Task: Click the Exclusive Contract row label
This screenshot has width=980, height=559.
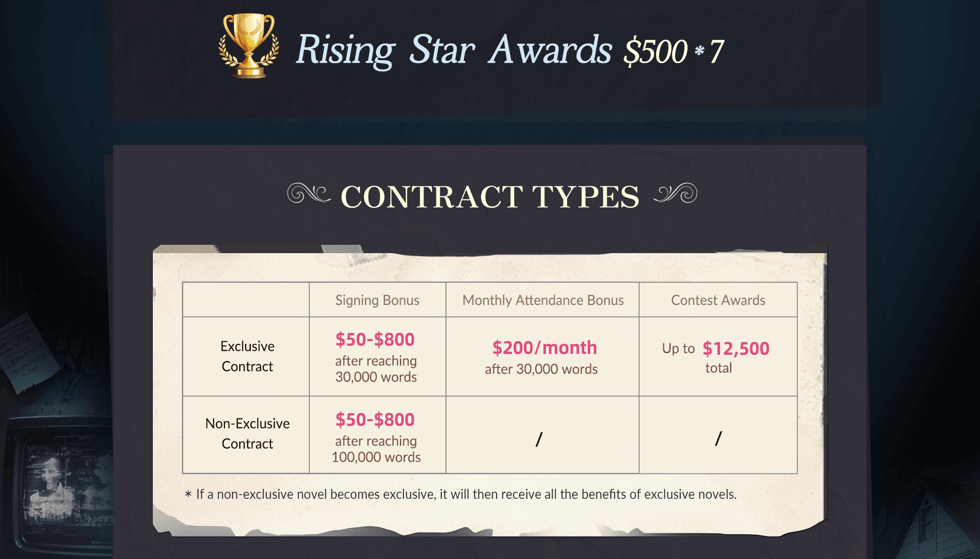Action: pos(247,356)
